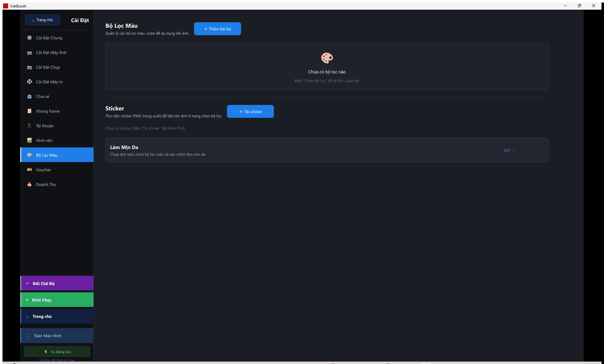
Task: Click the printer icon beside Cài Đặt Máy In
Action: (29, 82)
